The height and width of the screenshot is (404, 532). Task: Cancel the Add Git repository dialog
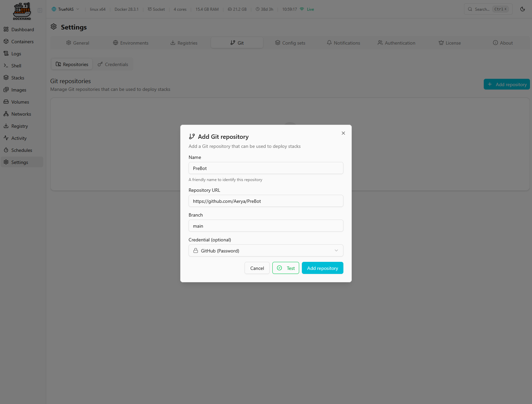pos(257,268)
